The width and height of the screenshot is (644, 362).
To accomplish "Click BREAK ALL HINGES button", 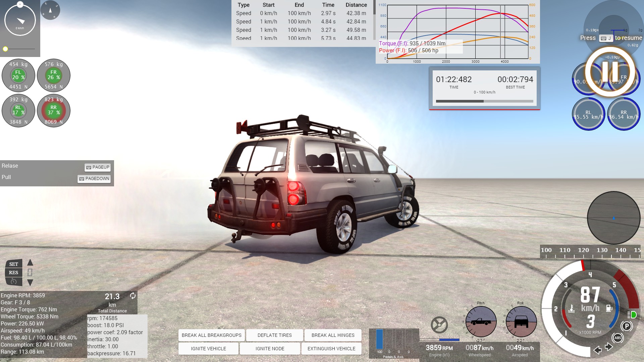I will coord(333,335).
